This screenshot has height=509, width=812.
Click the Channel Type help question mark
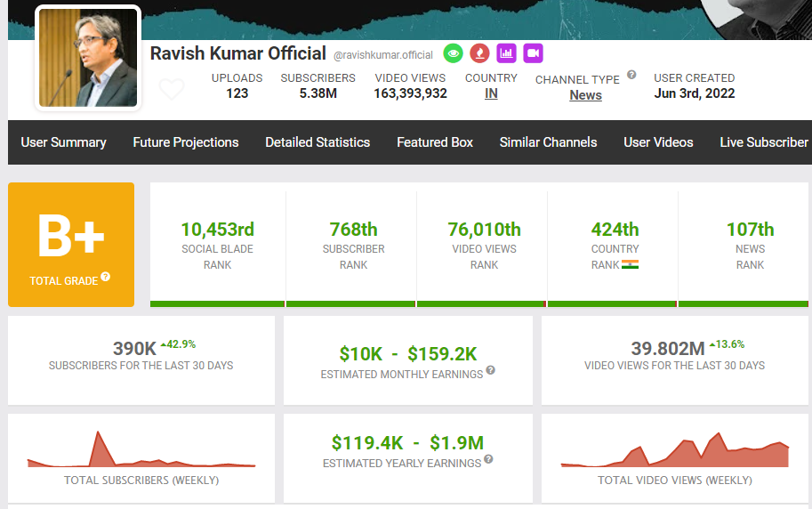[631, 75]
